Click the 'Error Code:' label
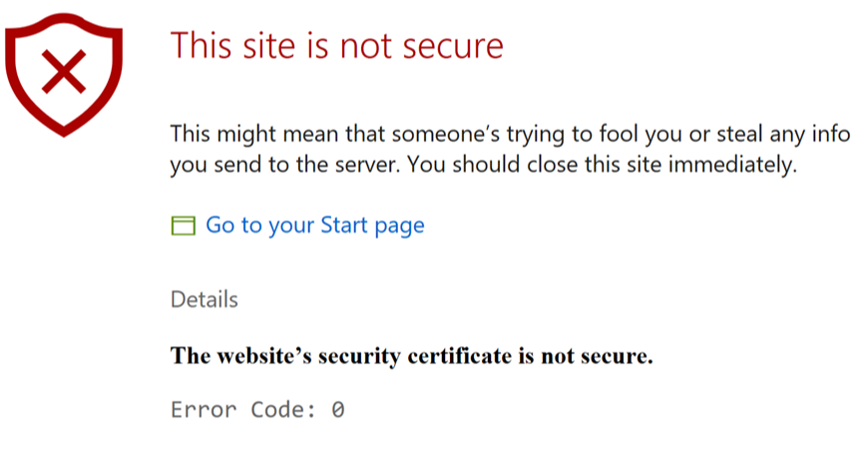Viewport: 868px width, 458px height. coord(243,410)
